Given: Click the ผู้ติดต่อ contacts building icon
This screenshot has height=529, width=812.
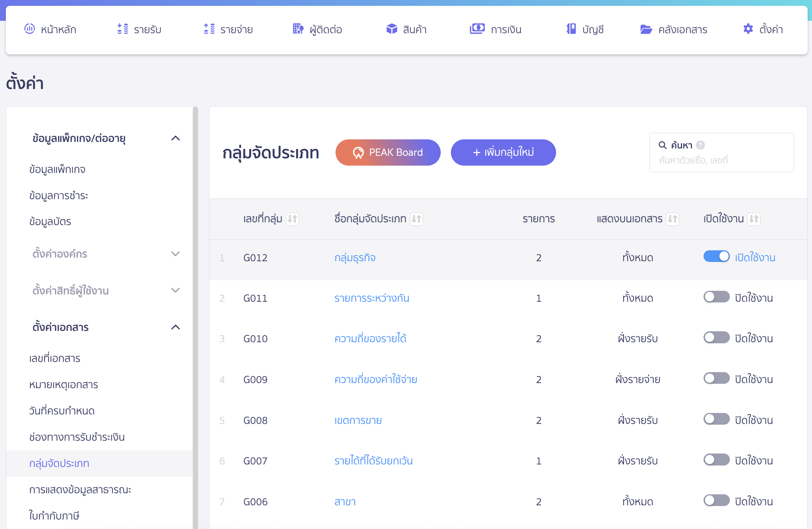Looking at the screenshot, I should 298,29.
